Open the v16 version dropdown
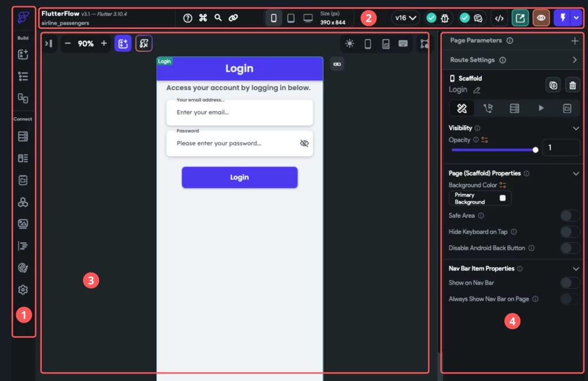 coord(405,18)
